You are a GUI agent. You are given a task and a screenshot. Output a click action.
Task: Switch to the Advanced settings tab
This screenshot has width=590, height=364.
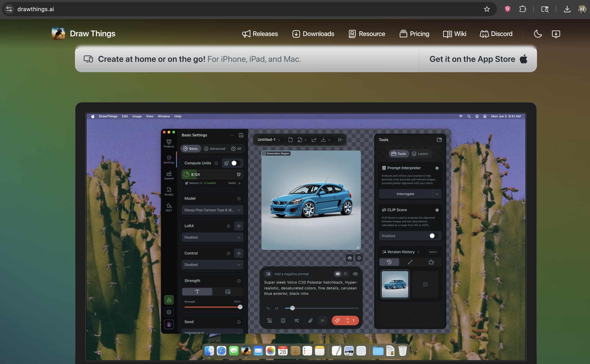[214, 149]
